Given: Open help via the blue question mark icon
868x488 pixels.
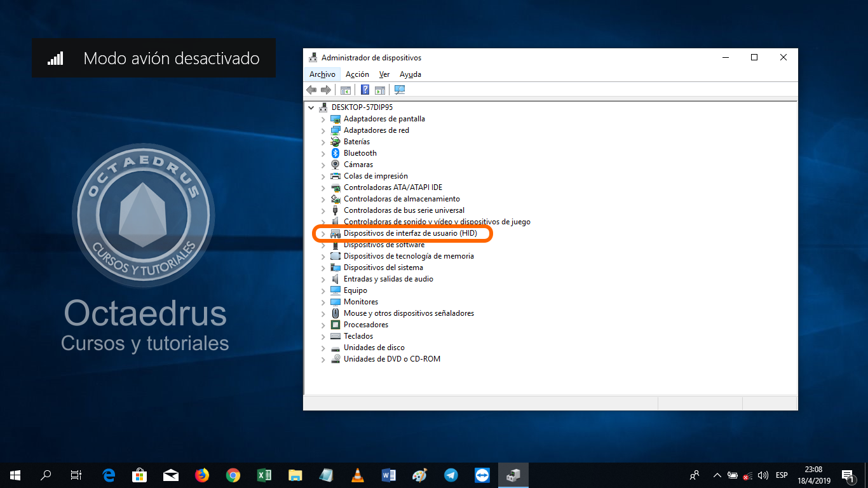Looking at the screenshot, I should 365,90.
